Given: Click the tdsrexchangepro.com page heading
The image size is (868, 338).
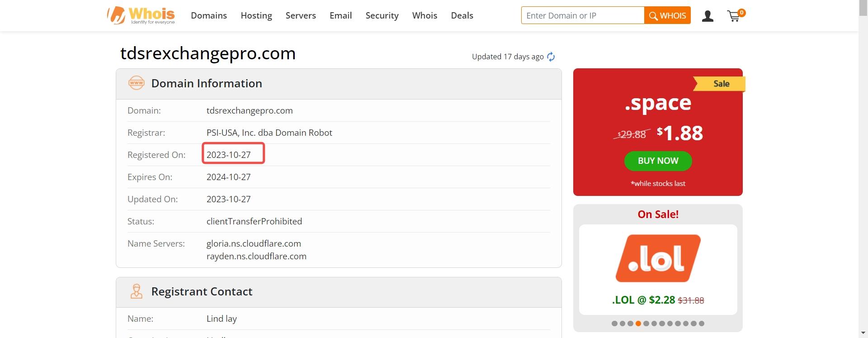Looking at the screenshot, I should (x=208, y=53).
